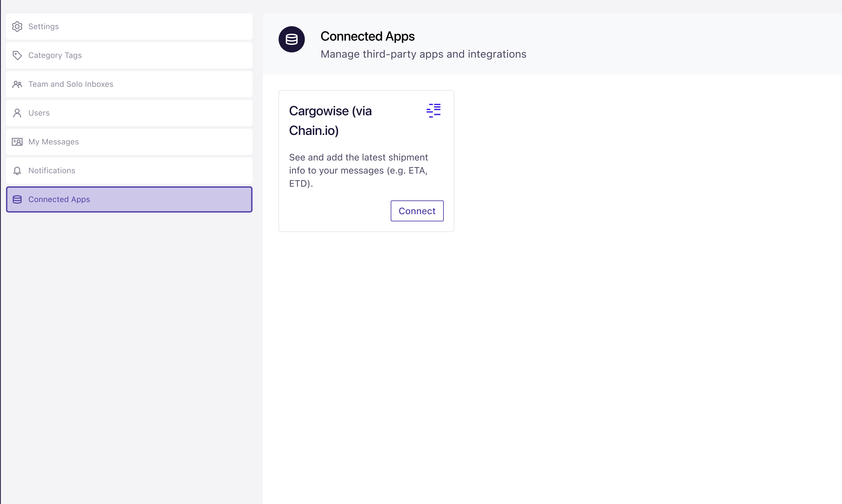Click the Settings gear icon
Image resolution: width=842 pixels, height=504 pixels.
tap(17, 27)
